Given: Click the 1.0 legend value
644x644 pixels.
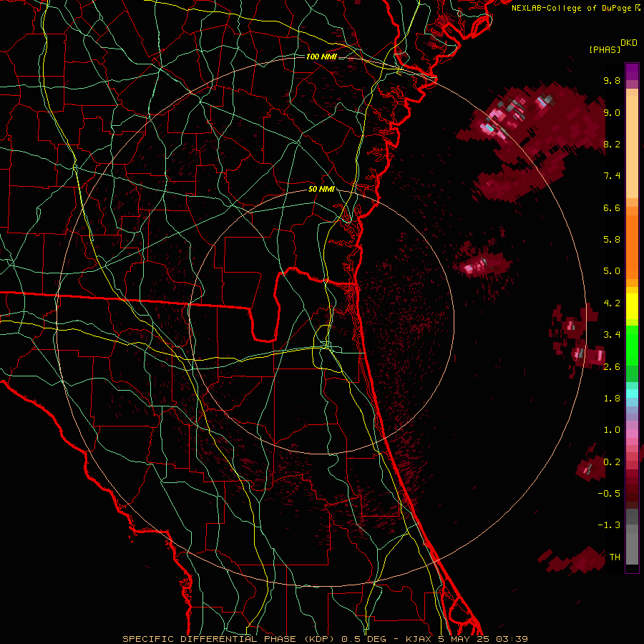Looking at the screenshot, I should (612, 430).
